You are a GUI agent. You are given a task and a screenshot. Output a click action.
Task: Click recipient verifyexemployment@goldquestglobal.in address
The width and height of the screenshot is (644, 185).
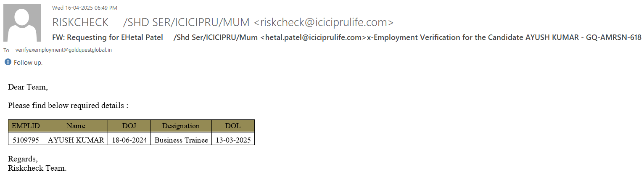click(x=63, y=50)
